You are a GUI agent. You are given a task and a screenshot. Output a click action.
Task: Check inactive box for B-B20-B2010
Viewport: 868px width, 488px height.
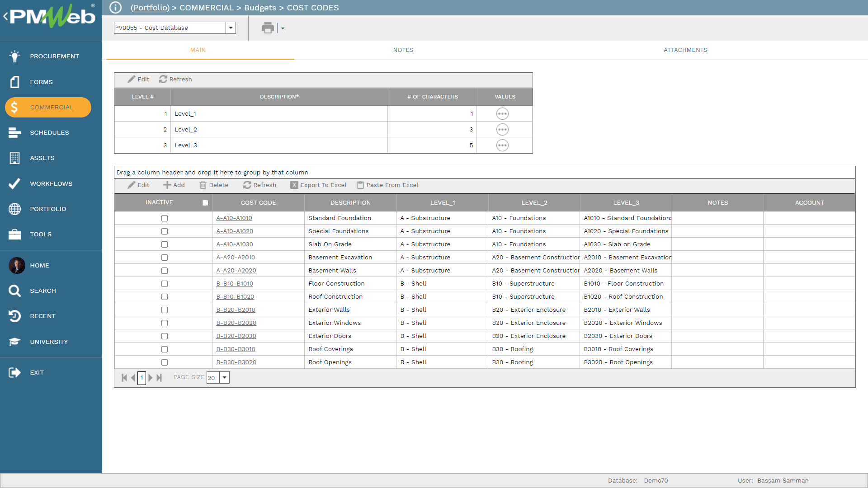[x=165, y=310]
